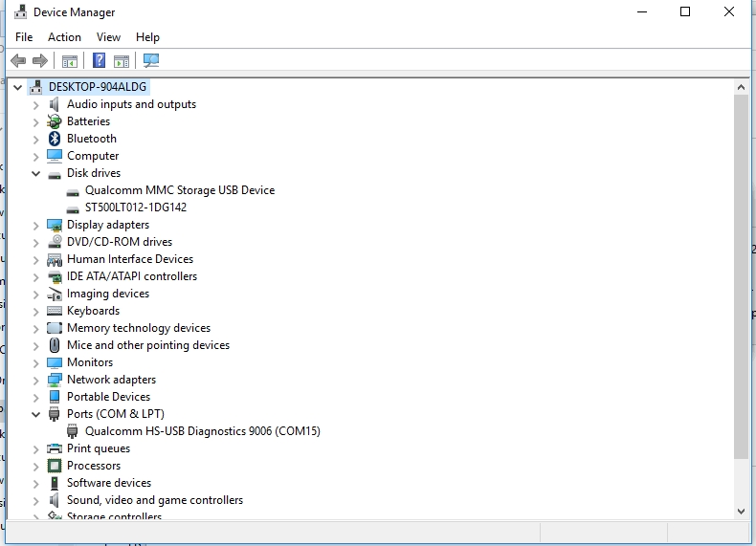Select Qualcomm MMC Storage USB Device
The width and height of the screenshot is (756, 546).
click(180, 190)
